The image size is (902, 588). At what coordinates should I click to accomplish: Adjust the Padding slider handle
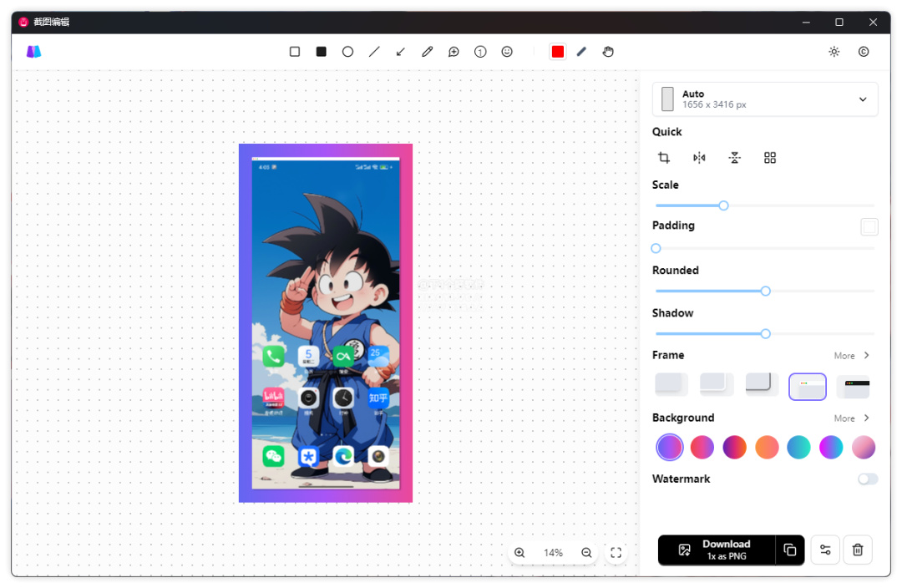coord(656,249)
